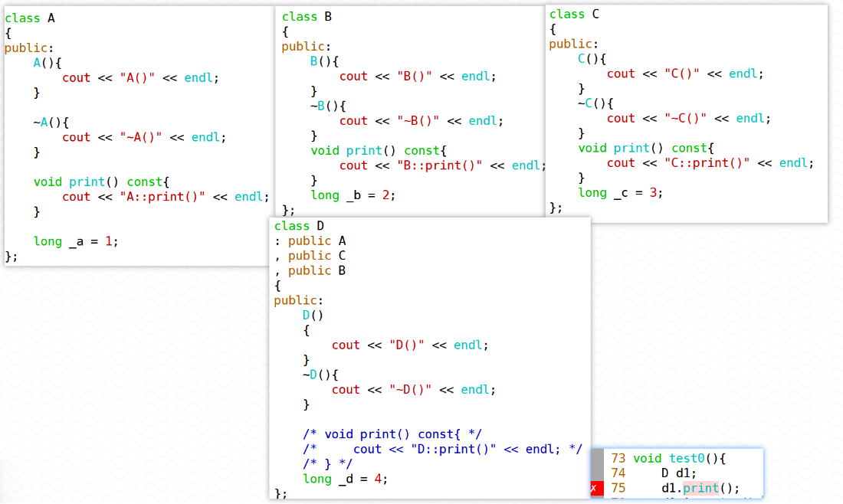The width and height of the screenshot is (843, 504).
Task: Click the "~B()" string literal
Action: (418, 121)
